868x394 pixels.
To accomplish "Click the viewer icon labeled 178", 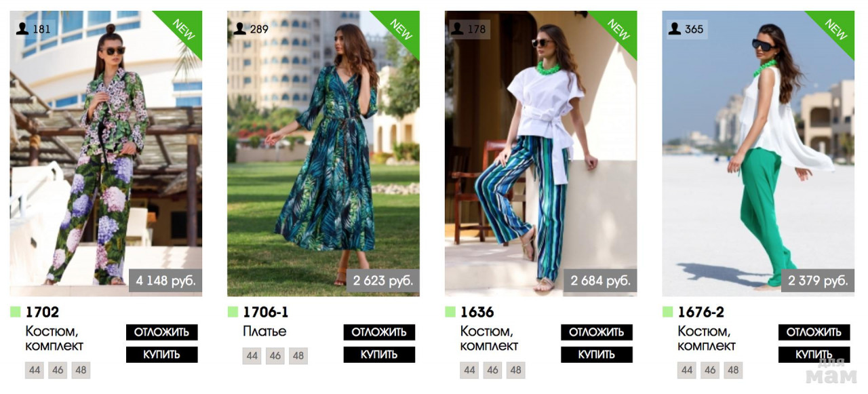I will 457,28.
